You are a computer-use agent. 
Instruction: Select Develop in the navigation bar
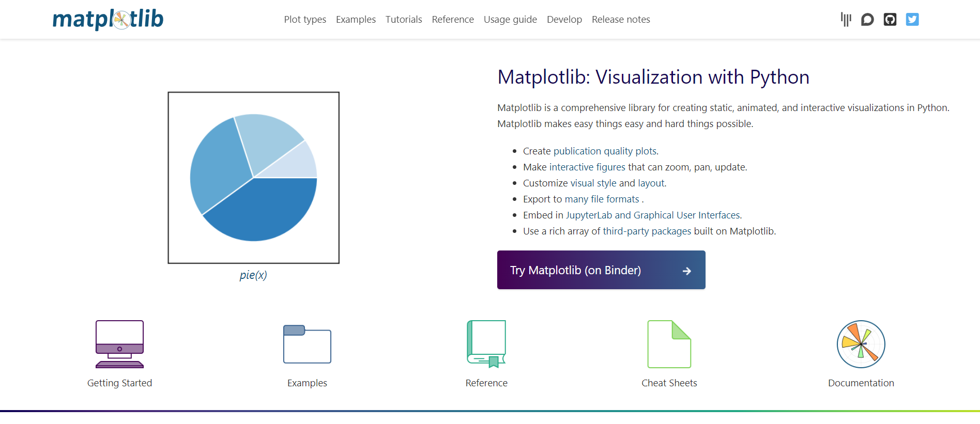564,20
